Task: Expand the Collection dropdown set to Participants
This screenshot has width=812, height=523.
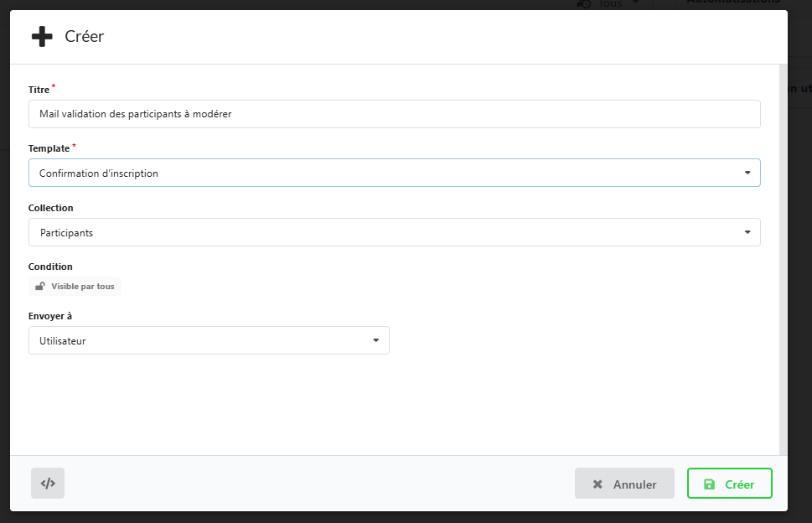Action: (394, 233)
